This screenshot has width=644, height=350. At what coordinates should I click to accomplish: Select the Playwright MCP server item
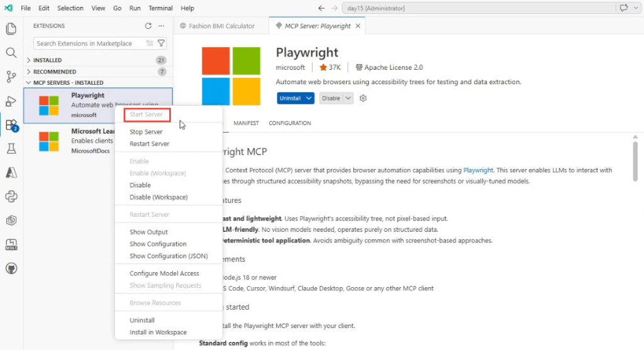(x=98, y=106)
